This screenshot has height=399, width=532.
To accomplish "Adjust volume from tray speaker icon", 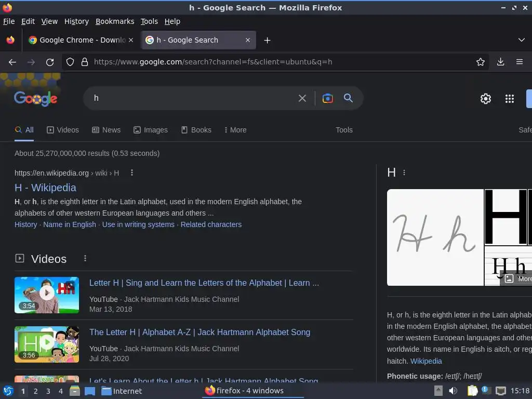I will click(453, 391).
